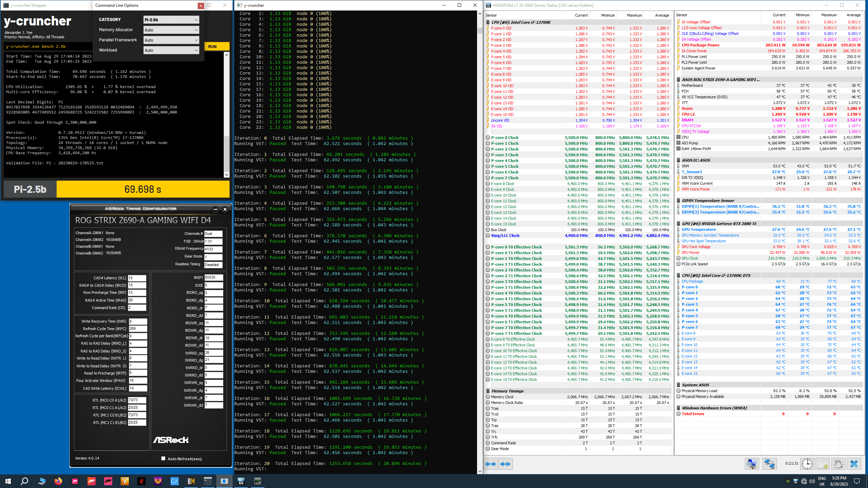This screenshot has height=488, width=868.
Task: Click RUN button in y-cruncher Wrapper
Action: [217, 46]
